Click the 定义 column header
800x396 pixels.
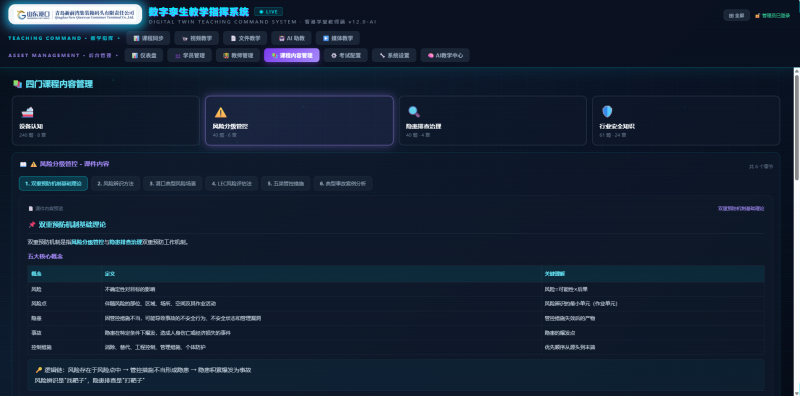point(109,274)
